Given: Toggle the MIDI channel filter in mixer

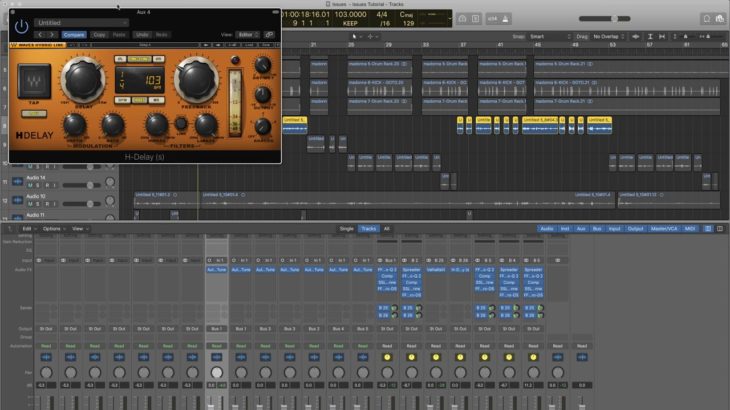Looking at the screenshot, I should tap(689, 229).
